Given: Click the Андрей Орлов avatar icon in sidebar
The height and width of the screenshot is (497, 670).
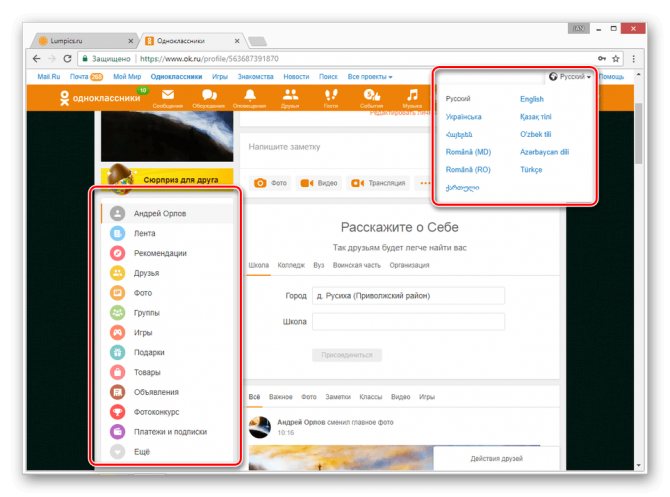Looking at the screenshot, I should (118, 213).
